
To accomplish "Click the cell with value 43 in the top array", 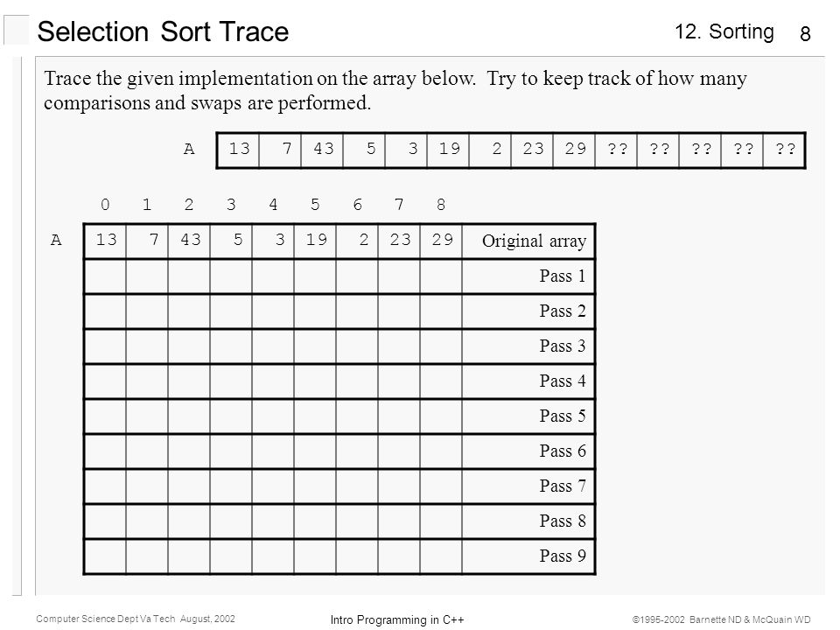I will coord(322,150).
